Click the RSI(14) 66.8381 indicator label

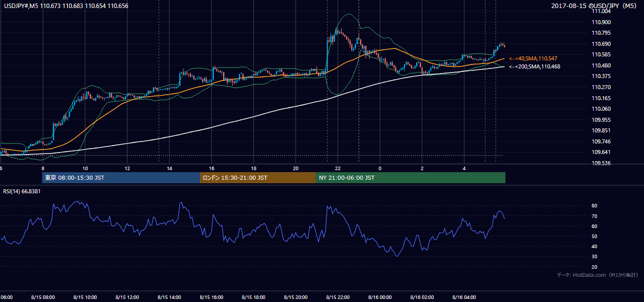[22, 191]
